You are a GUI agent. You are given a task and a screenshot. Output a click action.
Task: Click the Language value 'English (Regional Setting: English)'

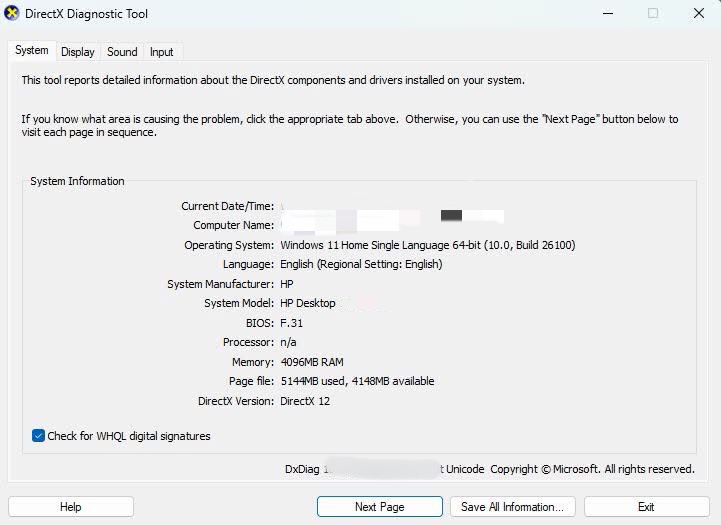361,264
